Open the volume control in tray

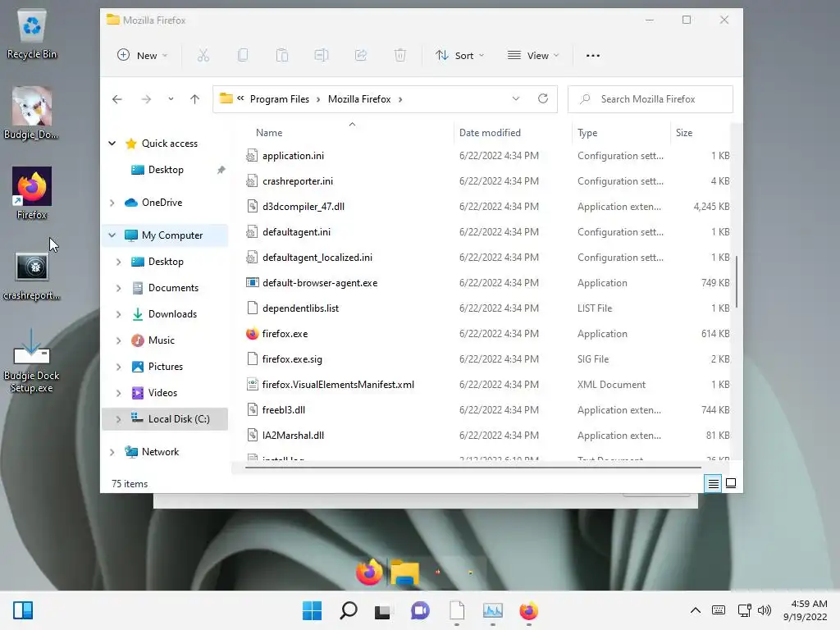tap(765, 610)
